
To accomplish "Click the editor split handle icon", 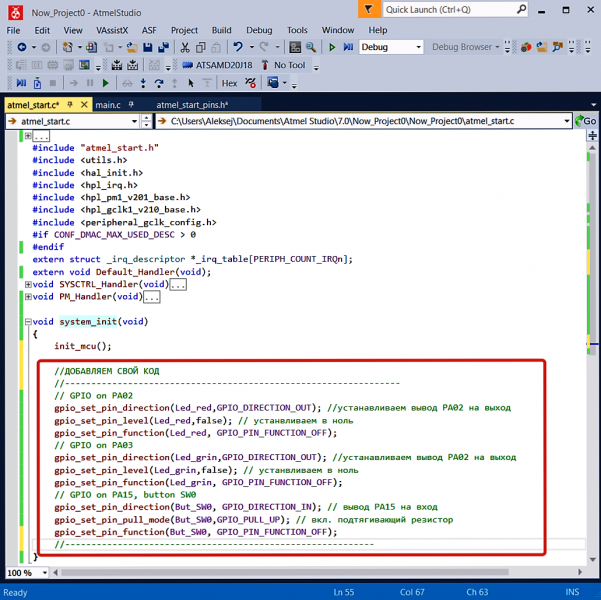I will coord(593,135).
